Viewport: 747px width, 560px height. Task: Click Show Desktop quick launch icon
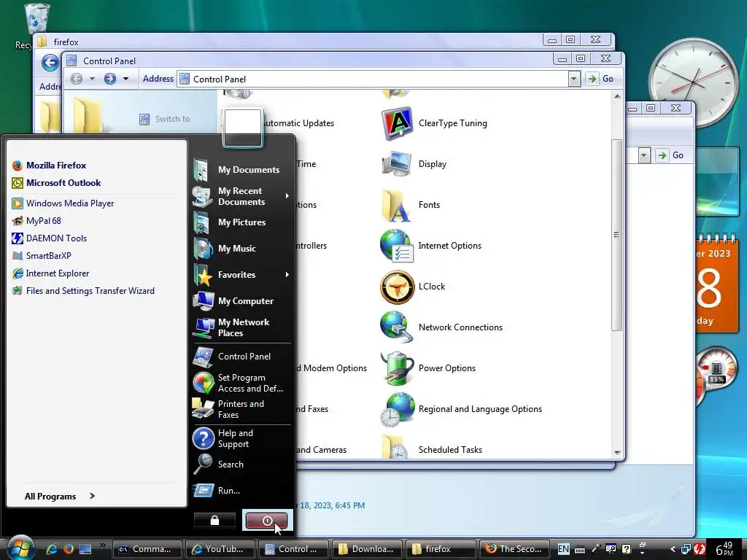click(x=85, y=550)
